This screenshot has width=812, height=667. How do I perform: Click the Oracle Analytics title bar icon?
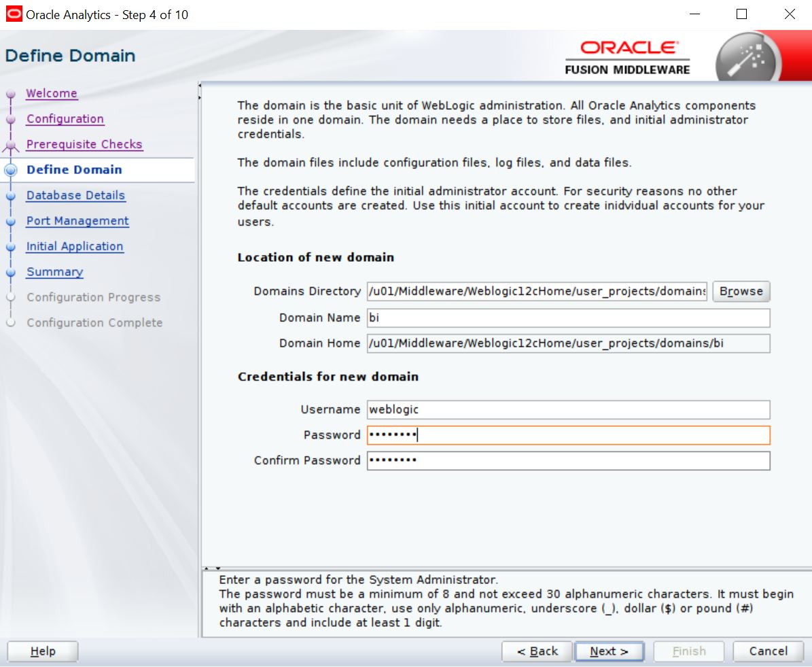click(x=14, y=14)
